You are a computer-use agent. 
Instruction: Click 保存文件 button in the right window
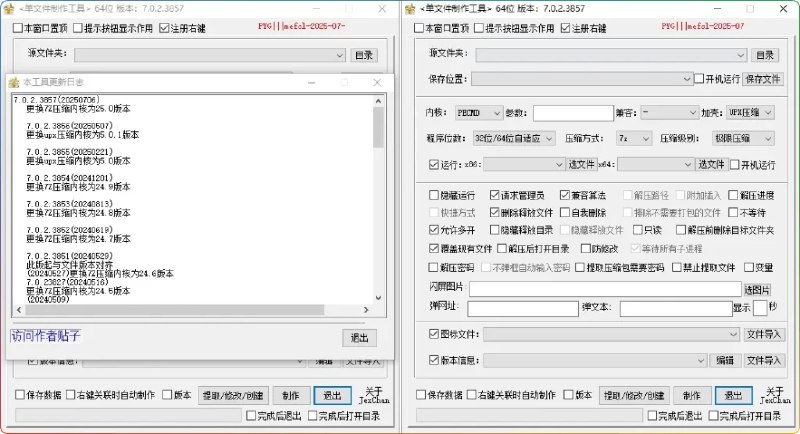(763, 79)
